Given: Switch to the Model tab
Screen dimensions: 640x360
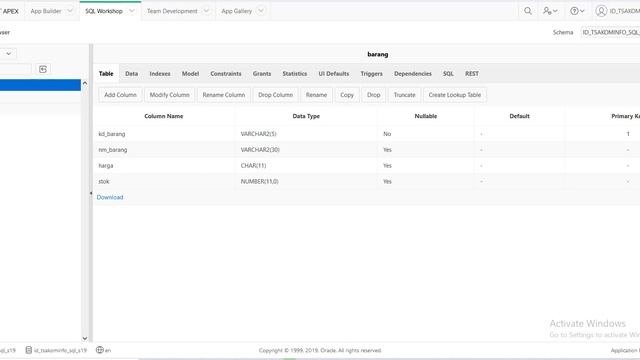Looking at the screenshot, I should [190, 73].
